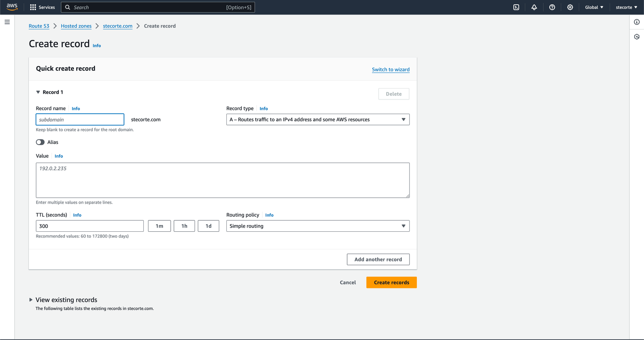Click the Switch to wizard link
The width and height of the screenshot is (644, 340).
coord(390,70)
